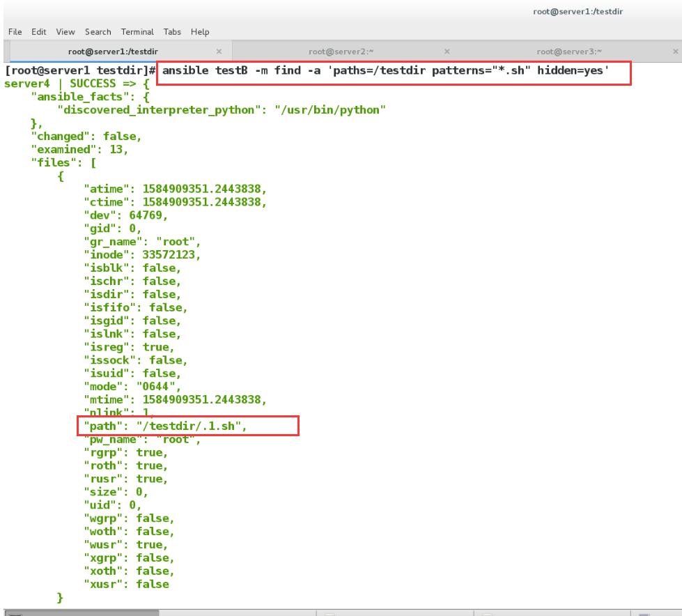Click the [root@server1 testdir]# prompt
Screen dimensions: 682x616
pos(80,70)
